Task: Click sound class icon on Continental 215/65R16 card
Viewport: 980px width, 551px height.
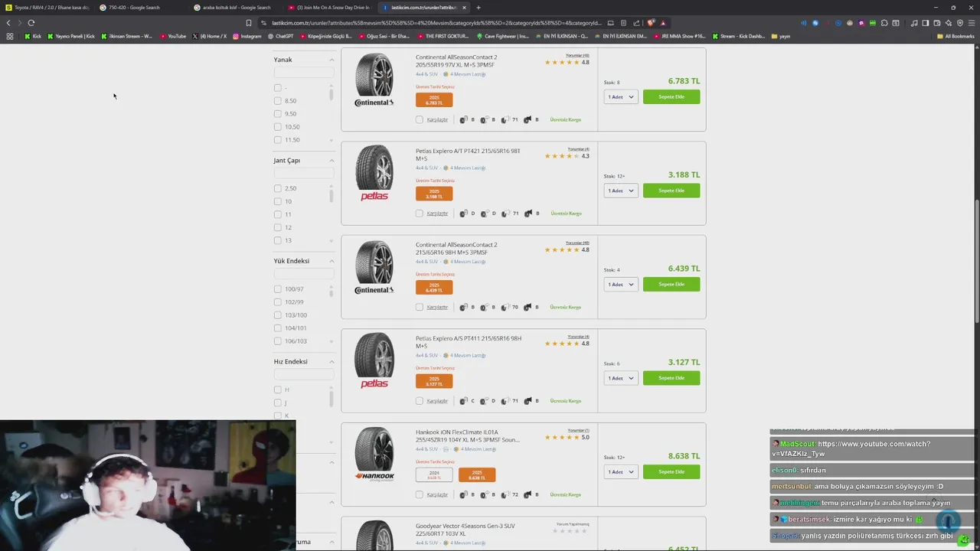Action: [528, 308]
